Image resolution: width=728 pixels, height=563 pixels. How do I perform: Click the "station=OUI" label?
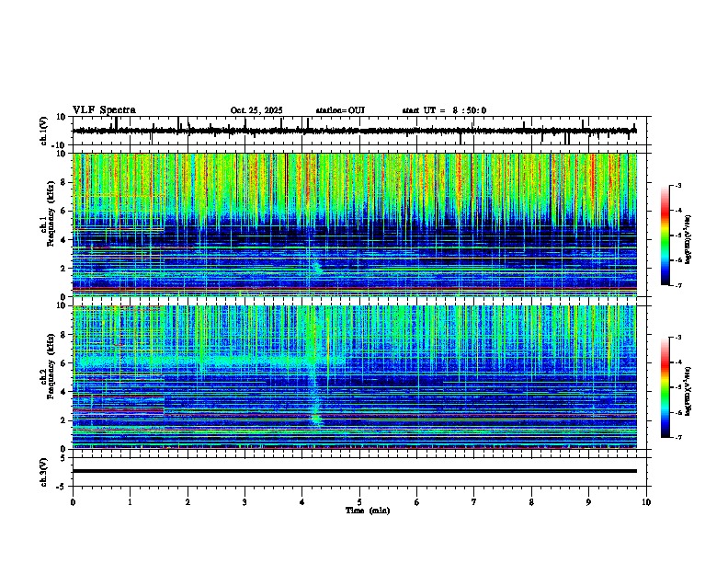click(x=340, y=110)
